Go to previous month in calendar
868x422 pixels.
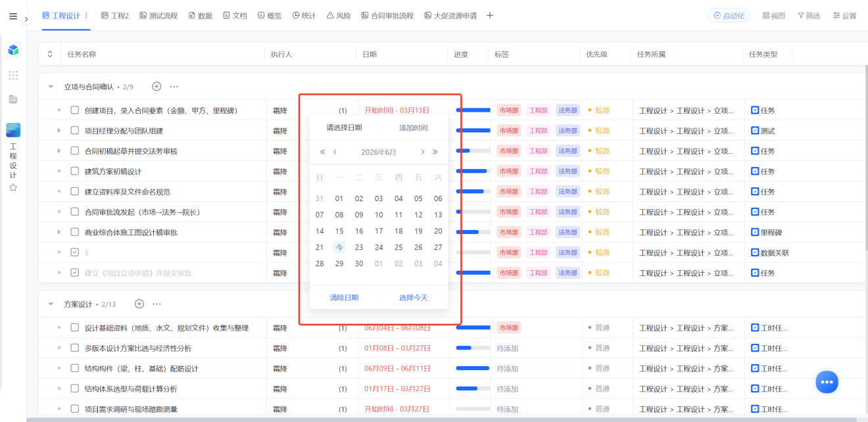pos(335,152)
